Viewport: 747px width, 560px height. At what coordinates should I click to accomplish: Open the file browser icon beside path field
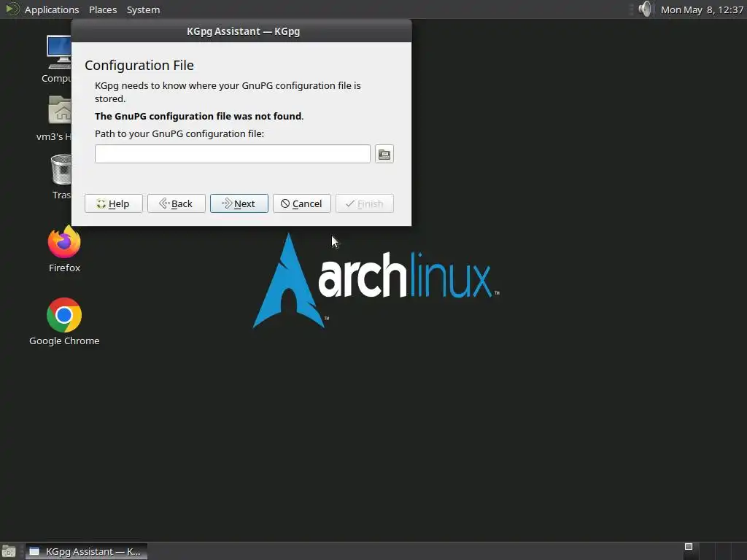pyautogui.click(x=384, y=154)
